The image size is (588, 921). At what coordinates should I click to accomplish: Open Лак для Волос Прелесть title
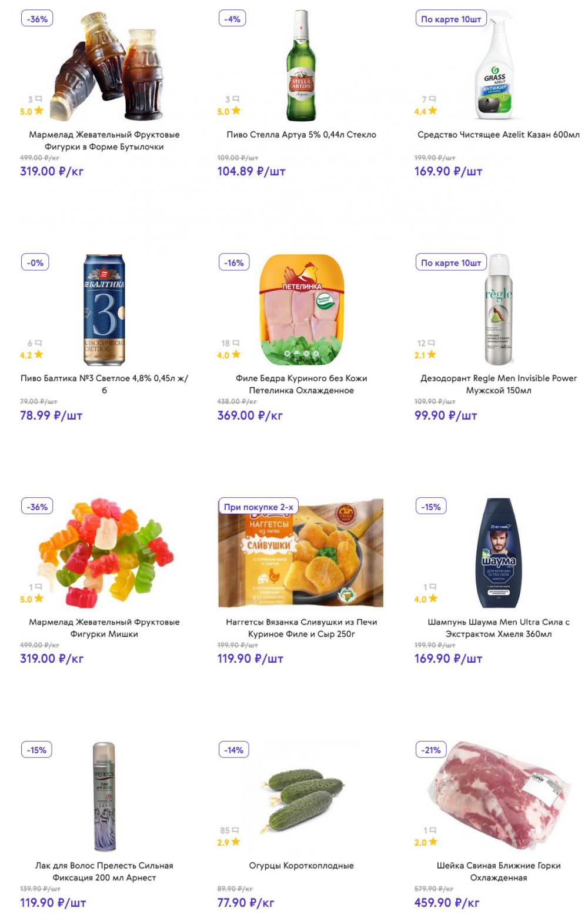(104, 872)
